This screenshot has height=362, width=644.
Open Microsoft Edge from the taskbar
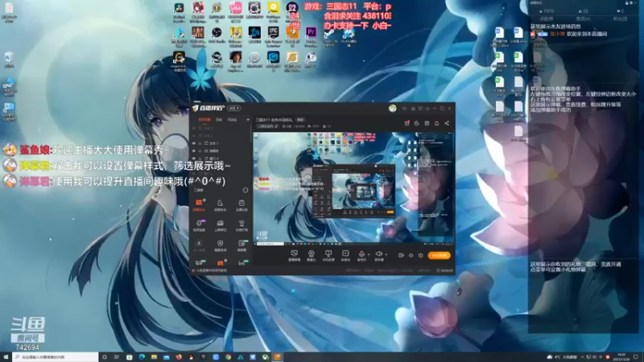click(142, 357)
